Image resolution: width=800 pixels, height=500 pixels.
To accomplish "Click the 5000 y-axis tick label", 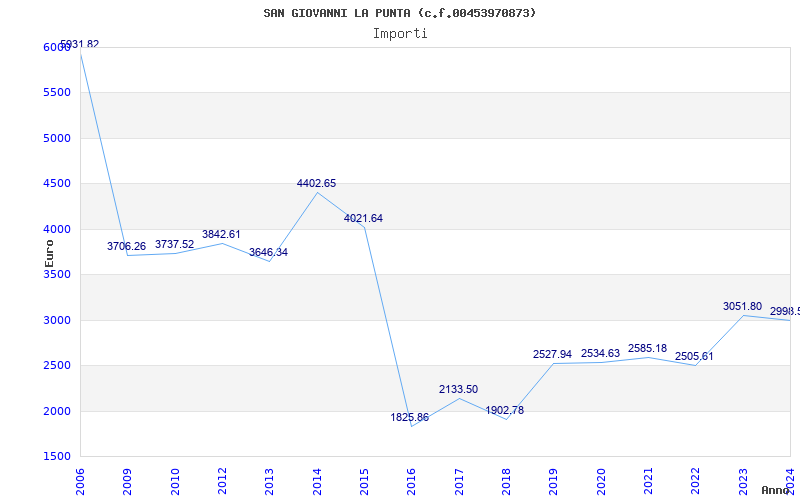I will (x=57, y=138).
